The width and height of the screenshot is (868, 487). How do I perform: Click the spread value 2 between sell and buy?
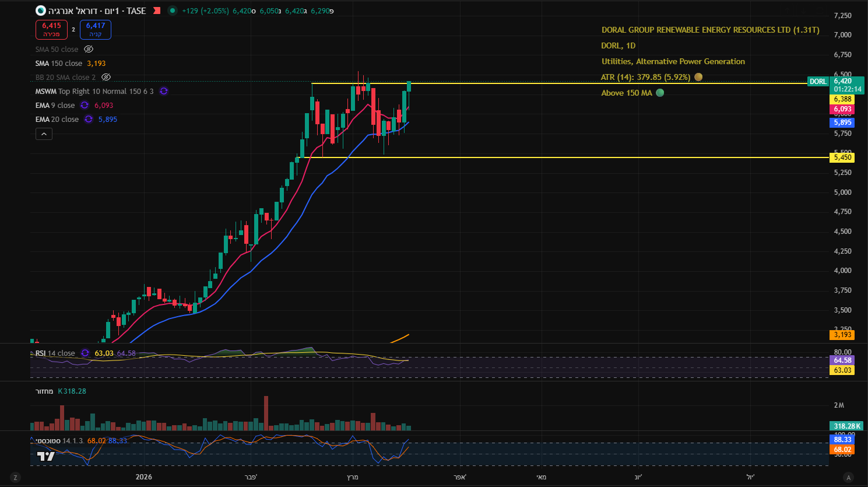73,29
